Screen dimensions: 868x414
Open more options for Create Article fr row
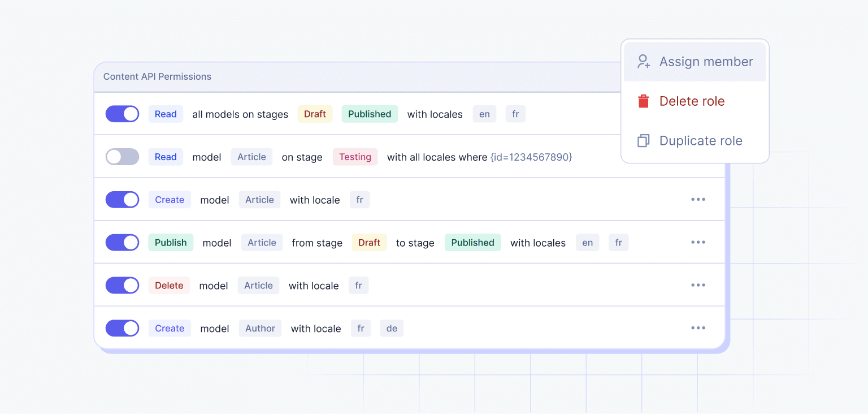pos(698,200)
